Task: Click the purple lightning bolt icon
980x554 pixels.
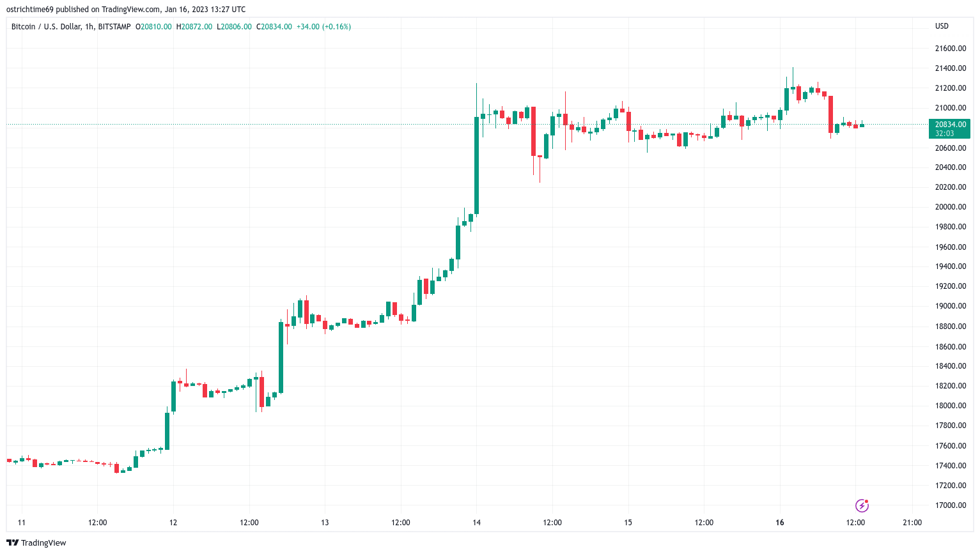Action: point(862,506)
